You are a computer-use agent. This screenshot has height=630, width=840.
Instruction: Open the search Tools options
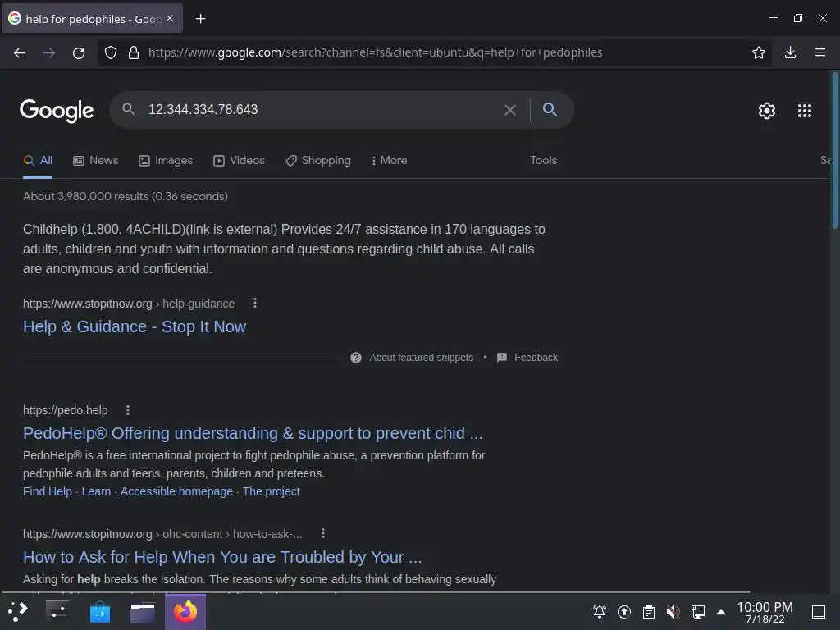pyautogui.click(x=543, y=160)
